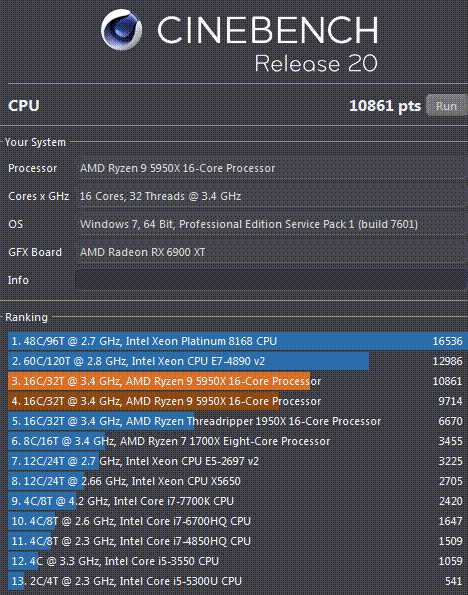Viewport: 468px width, 595px height.
Task: Click the Cinebench sphere logo icon
Action: point(121,30)
